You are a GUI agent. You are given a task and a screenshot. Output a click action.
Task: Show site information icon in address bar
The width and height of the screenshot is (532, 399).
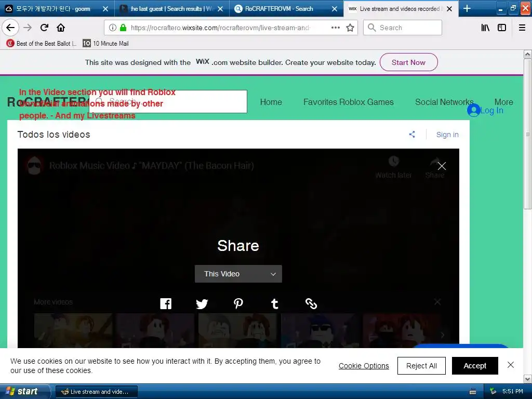(112, 28)
